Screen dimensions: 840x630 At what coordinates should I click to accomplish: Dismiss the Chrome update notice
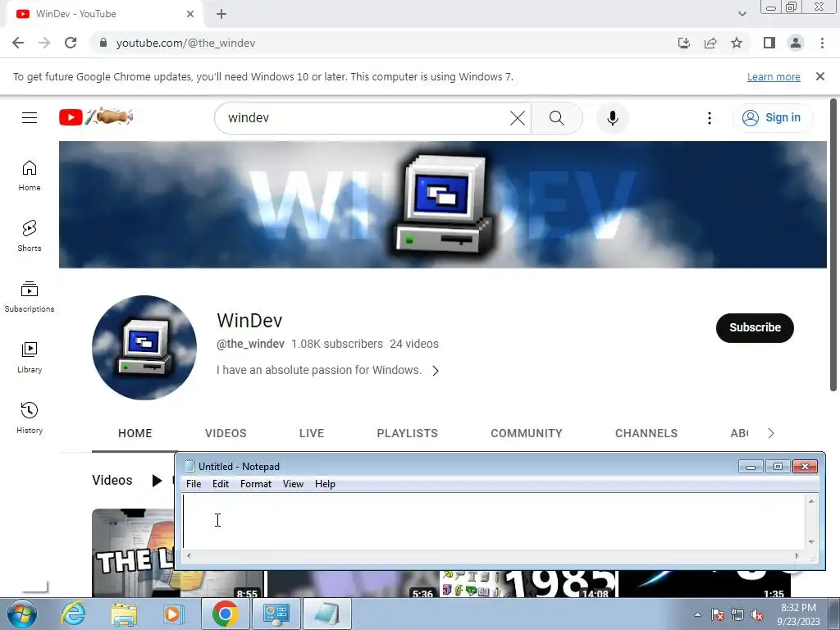click(819, 76)
